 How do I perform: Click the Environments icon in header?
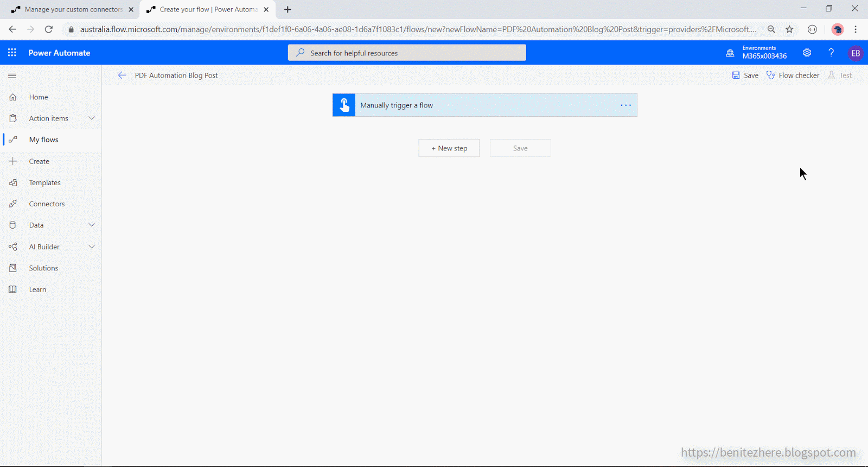tap(730, 53)
